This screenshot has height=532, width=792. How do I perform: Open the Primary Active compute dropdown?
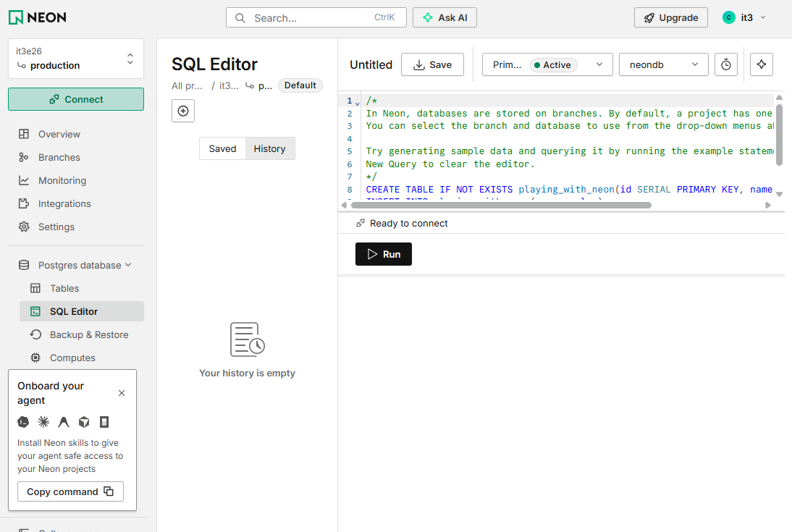pos(547,64)
